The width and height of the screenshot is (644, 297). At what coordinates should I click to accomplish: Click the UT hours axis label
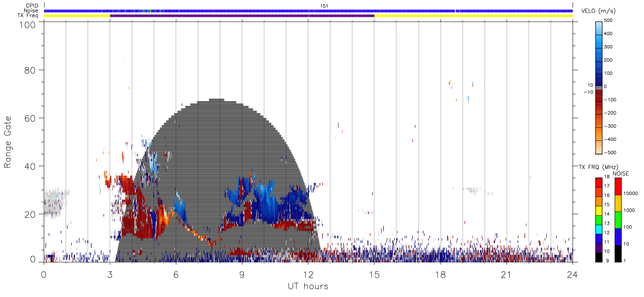[x=308, y=287]
